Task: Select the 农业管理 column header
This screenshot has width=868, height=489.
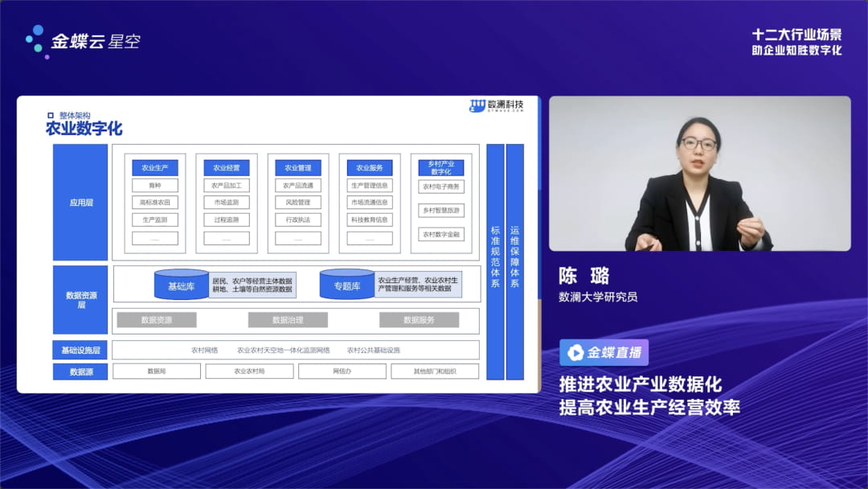Action: click(298, 168)
